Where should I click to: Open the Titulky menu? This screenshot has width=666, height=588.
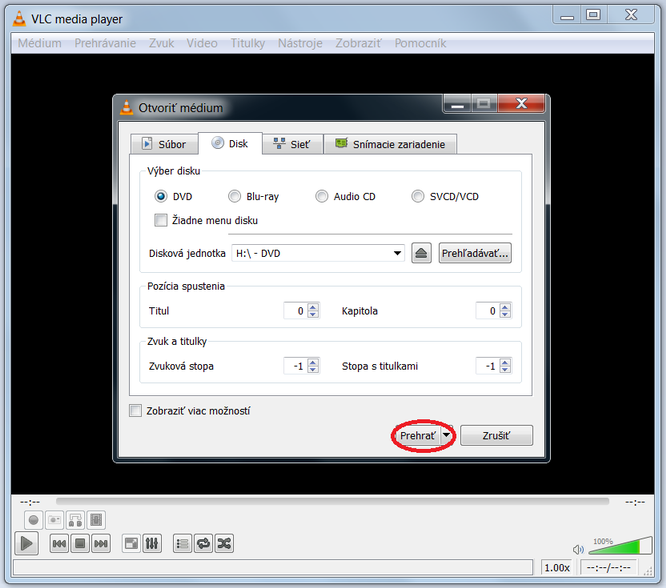click(x=248, y=43)
